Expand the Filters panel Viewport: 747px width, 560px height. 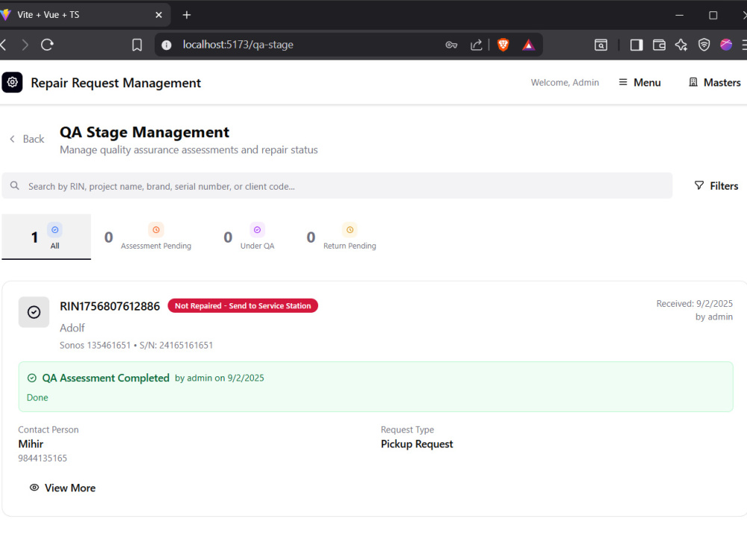tap(716, 186)
